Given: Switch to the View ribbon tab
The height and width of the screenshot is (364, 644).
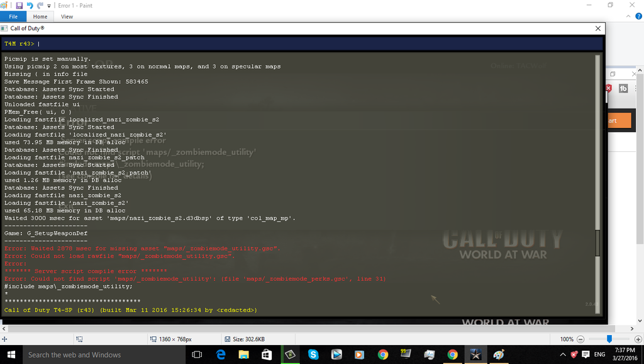Looking at the screenshot, I should pyautogui.click(x=67, y=16).
